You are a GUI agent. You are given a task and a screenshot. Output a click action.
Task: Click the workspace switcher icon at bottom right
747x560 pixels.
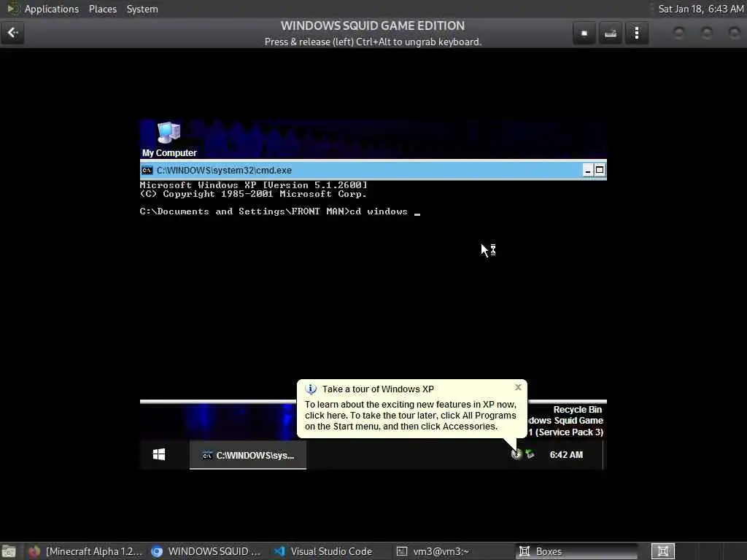(x=662, y=551)
